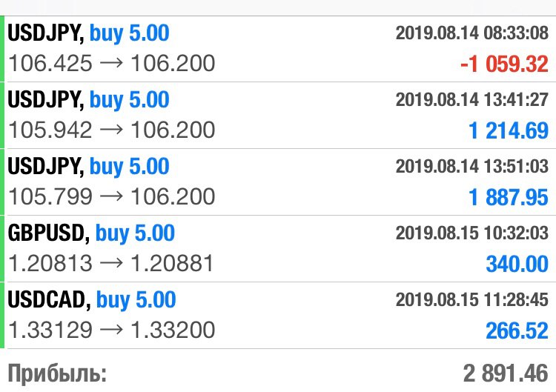Image resolution: width=556 pixels, height=392 pixels.
Task: Open the GBPUSD buy 5.00 trade
Action: (x=278, y=248)
